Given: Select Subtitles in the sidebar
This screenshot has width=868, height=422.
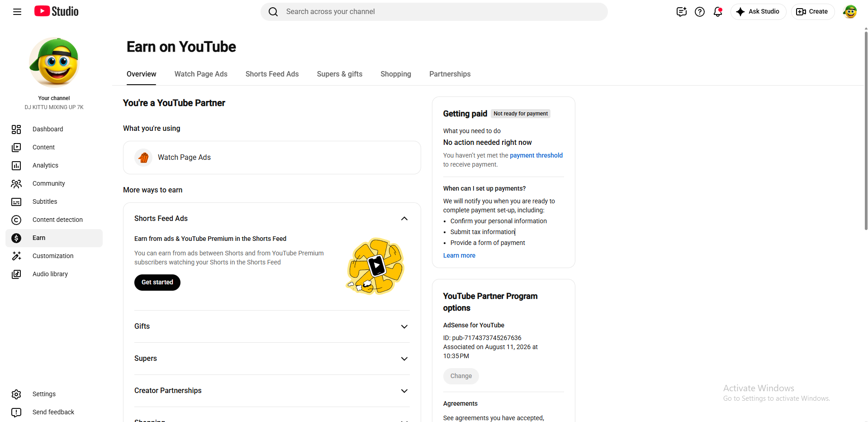Looking at the screenshot, I should (54, 202).
